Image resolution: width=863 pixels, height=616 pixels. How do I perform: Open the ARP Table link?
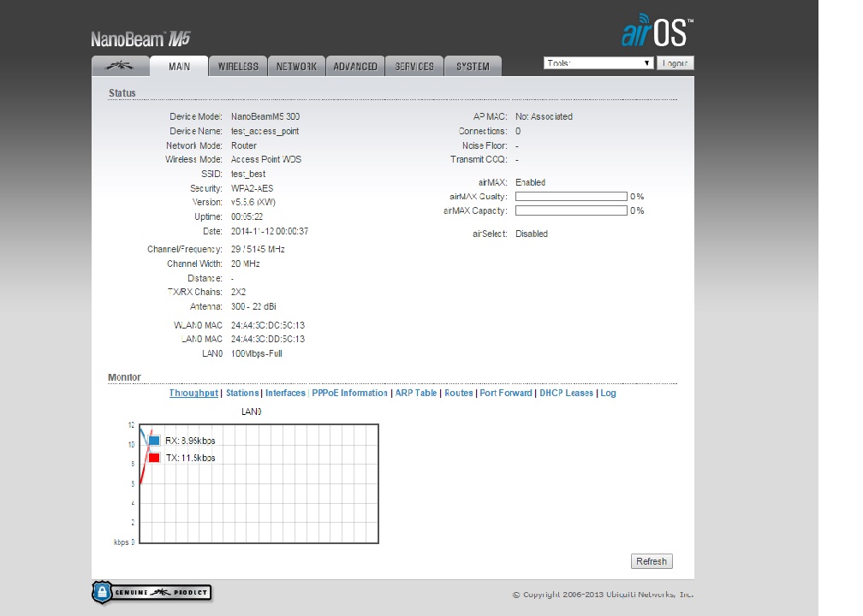(x=416, y=394)
